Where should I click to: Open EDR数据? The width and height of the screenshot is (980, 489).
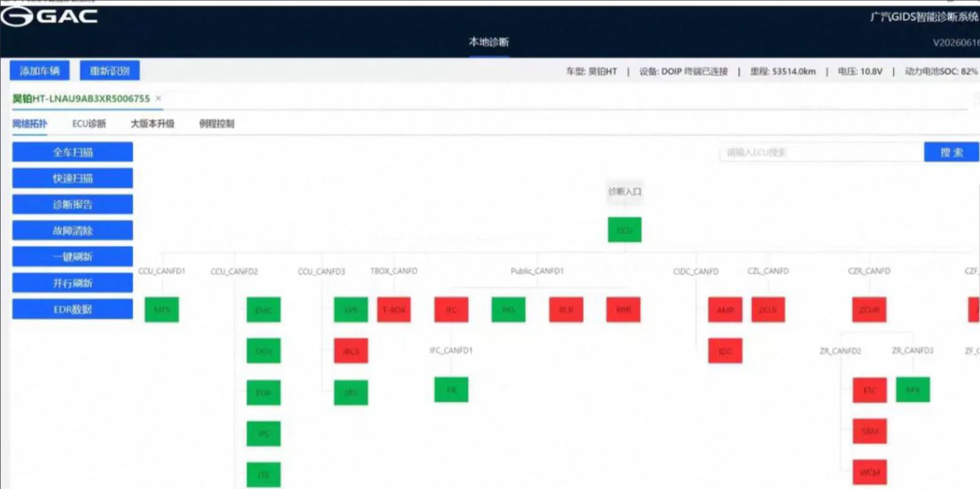point(72,309)
